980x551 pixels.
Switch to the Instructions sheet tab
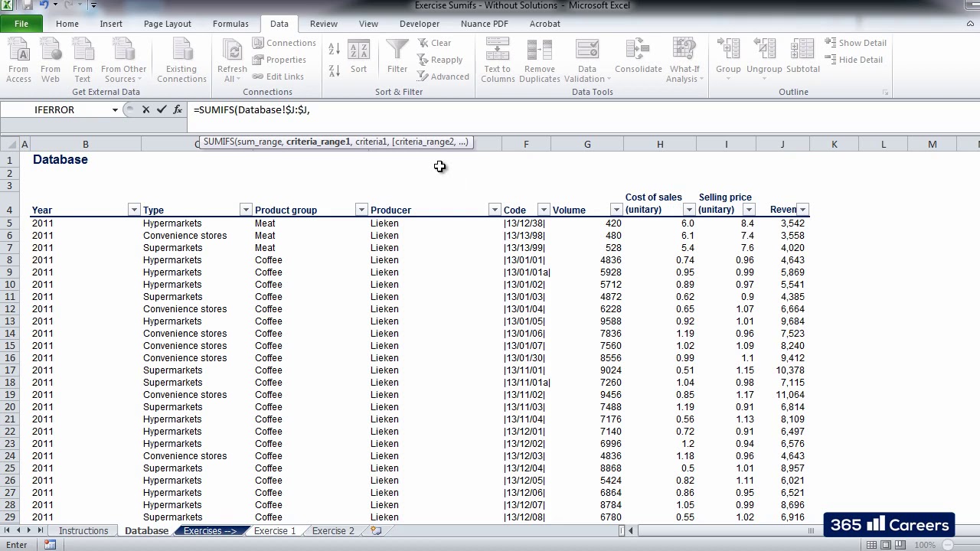83,530
